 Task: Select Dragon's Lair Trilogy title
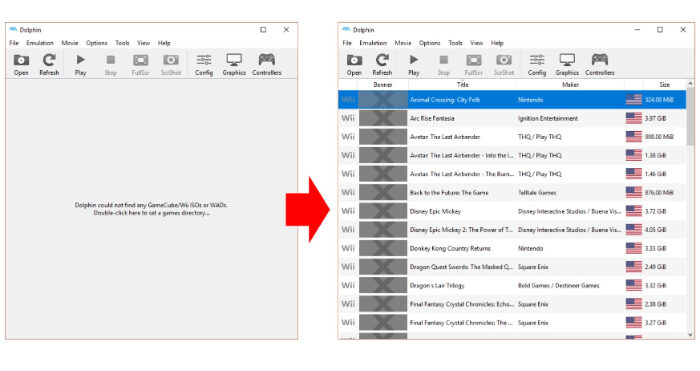[437, 285]
